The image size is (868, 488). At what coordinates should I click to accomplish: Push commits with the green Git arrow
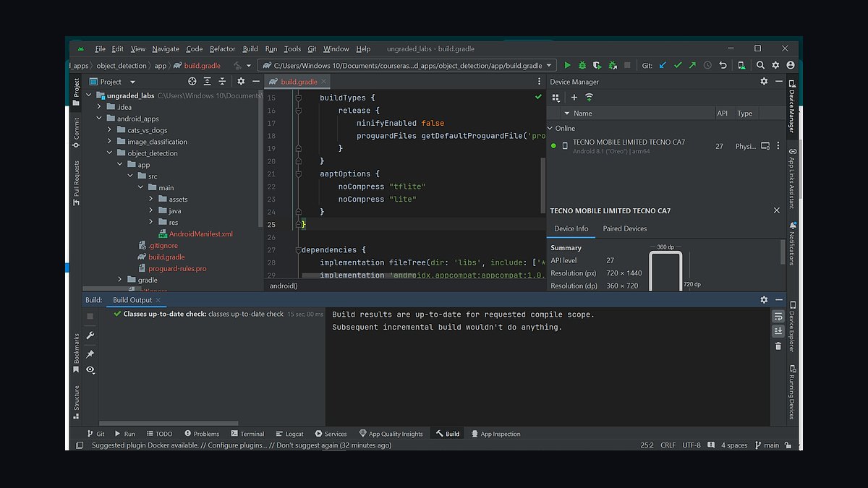pos(692,65)
